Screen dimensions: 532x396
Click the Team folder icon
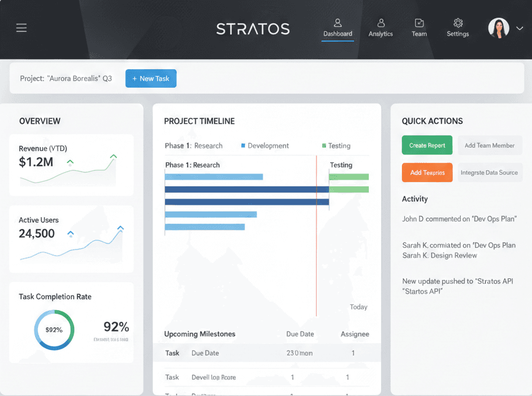click(419, 23)
